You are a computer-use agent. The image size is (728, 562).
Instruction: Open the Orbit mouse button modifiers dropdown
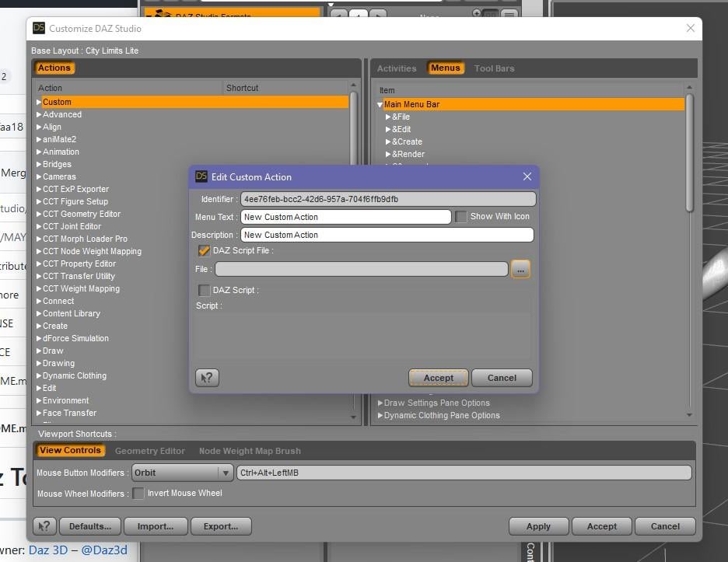(182, 473)
